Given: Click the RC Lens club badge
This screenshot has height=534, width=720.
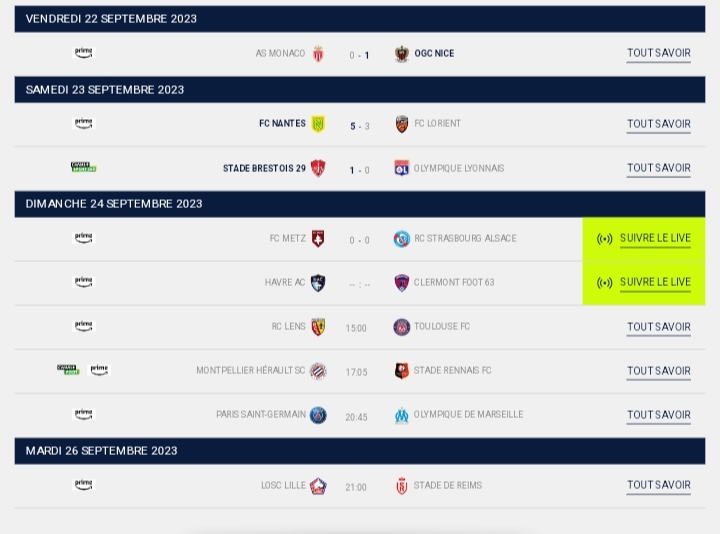Looking at the screenshot, I should 318,327.
